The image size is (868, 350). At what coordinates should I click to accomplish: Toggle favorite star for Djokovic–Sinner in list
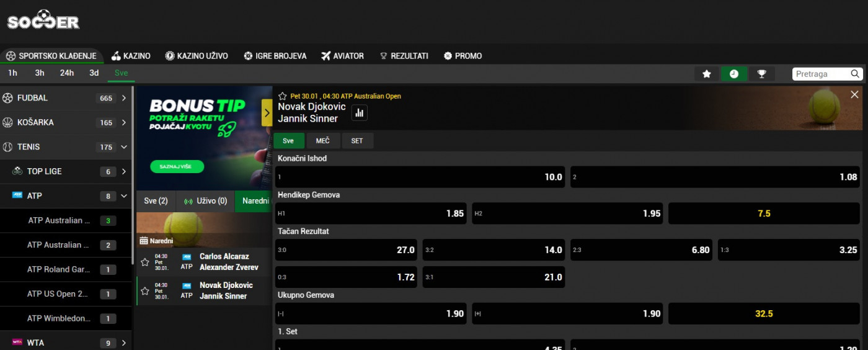point(145,291)
